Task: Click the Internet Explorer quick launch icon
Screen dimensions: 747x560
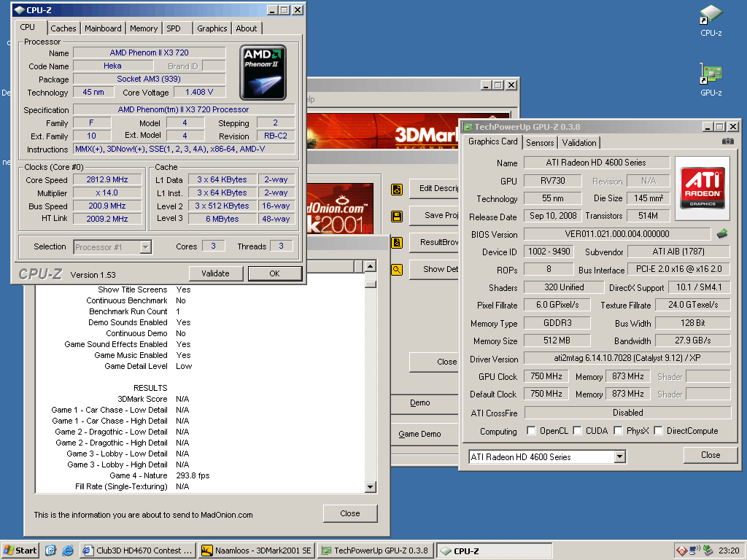Action: coord(68,551)
